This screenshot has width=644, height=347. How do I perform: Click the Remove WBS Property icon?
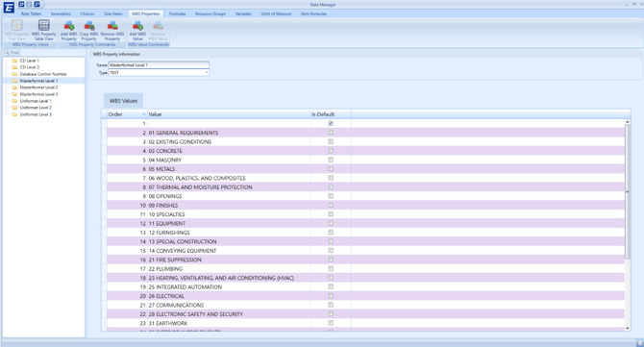click(112, 26)
